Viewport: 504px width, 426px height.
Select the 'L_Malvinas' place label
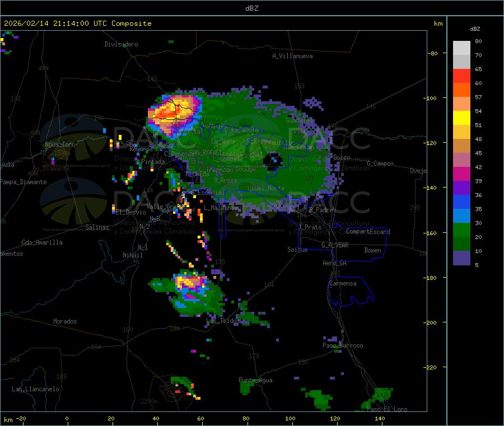[x=221, y=208]
